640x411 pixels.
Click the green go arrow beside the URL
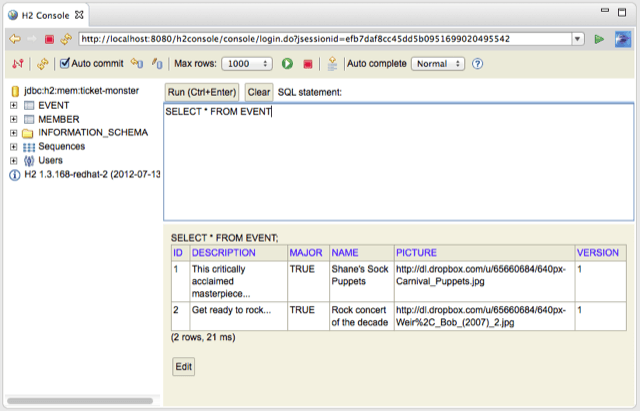(x=599, y=39)
